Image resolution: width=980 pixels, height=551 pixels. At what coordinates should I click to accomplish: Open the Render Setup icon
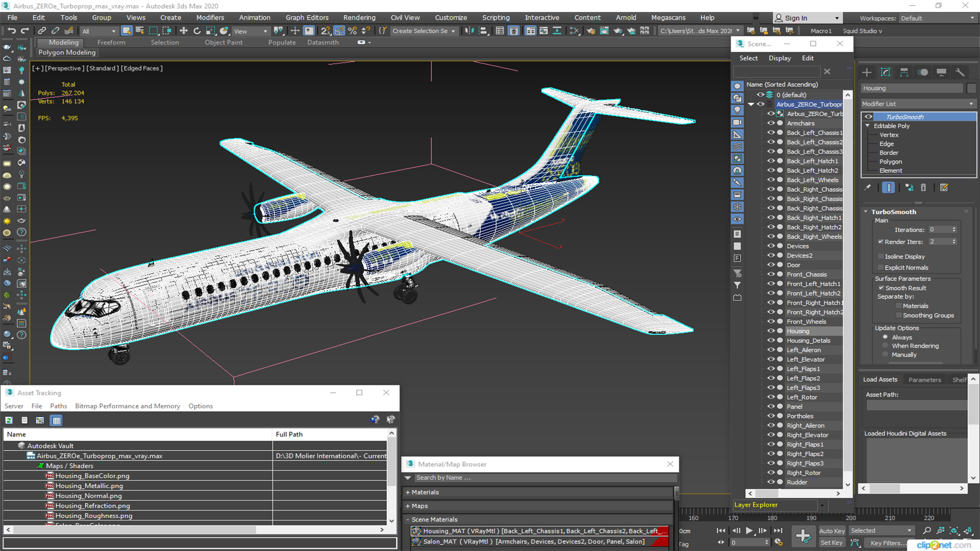pyautogui.click(x=591, y=31)
